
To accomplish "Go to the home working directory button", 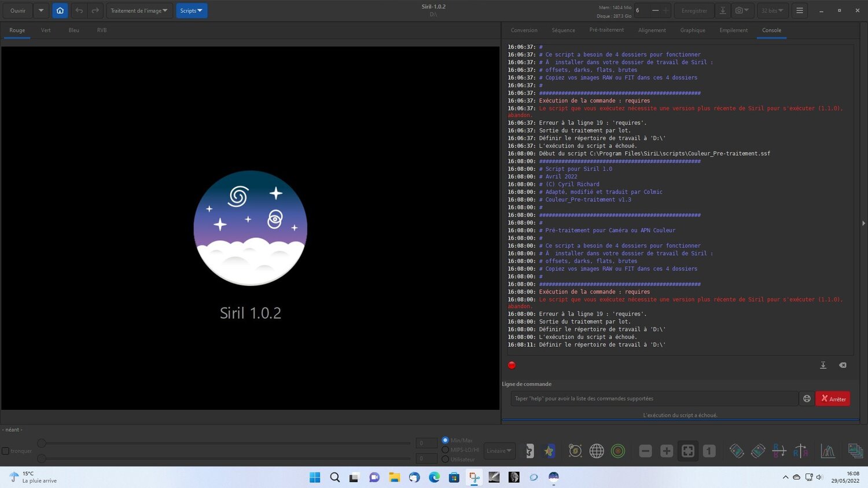I will [x=60, y=10].
